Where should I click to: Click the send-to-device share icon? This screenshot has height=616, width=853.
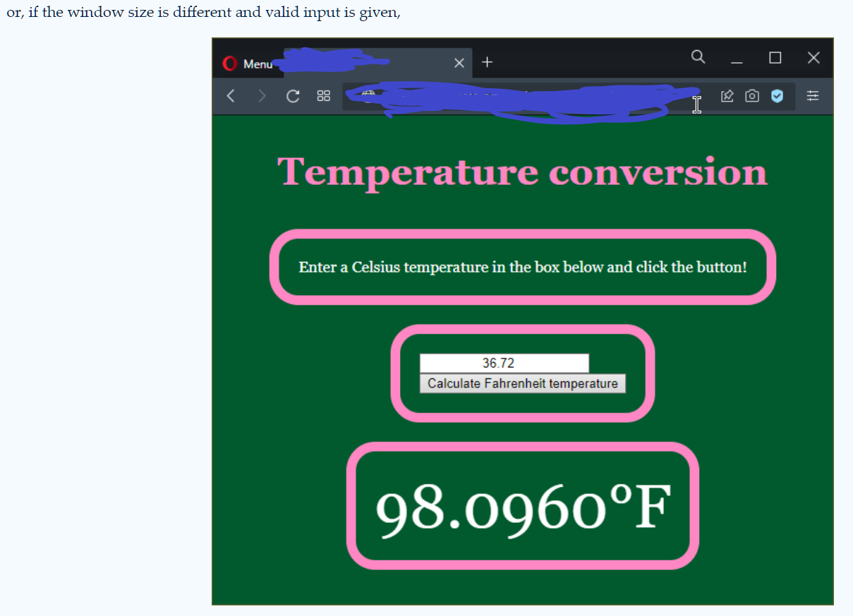tap(727, 96)
